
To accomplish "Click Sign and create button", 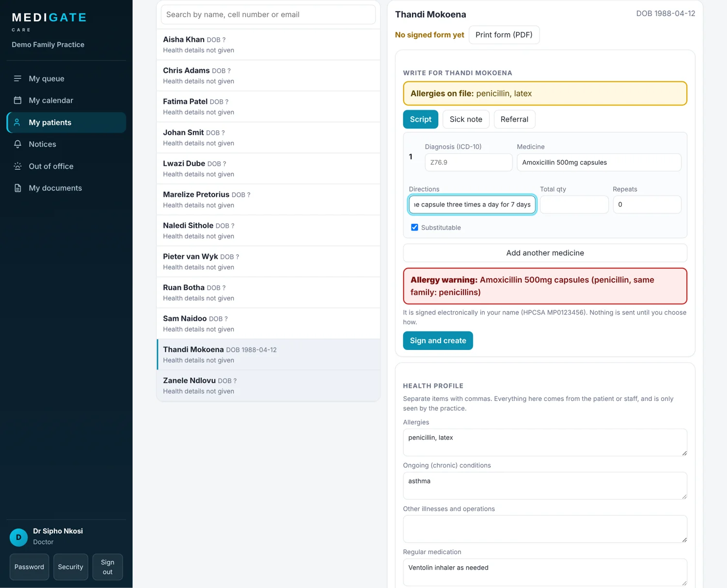I will 438,340.
